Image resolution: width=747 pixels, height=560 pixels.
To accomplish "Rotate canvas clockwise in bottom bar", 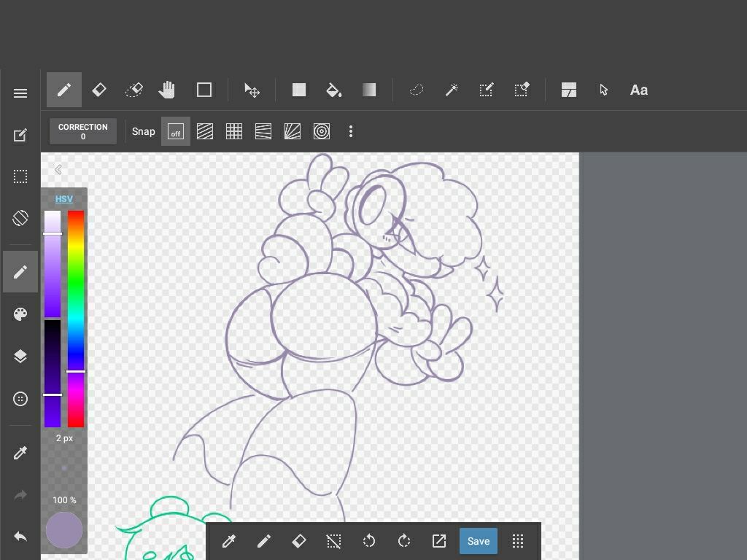I will pos(404,541).
